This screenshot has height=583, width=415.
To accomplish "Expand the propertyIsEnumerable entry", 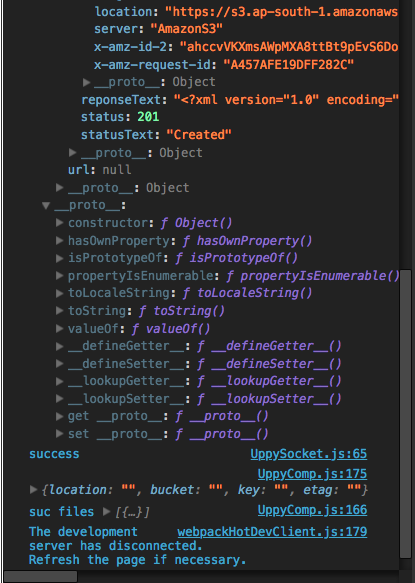I will (x=59, y=276).
